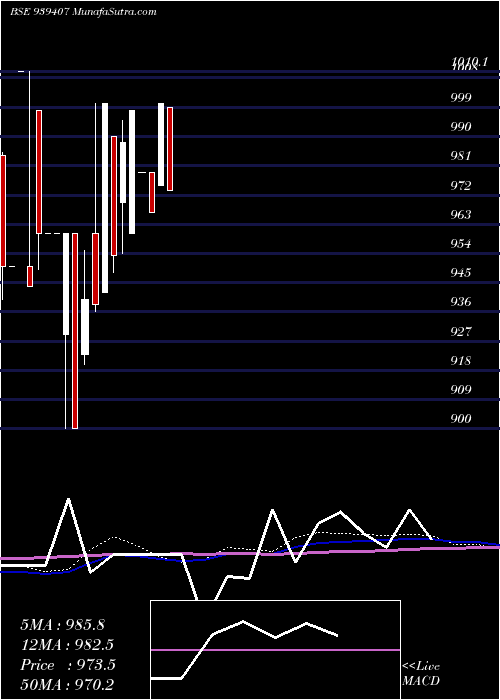Click the 50MA : 970.2 readout
This screenshot has height=700, width=500.
[67, 684]
